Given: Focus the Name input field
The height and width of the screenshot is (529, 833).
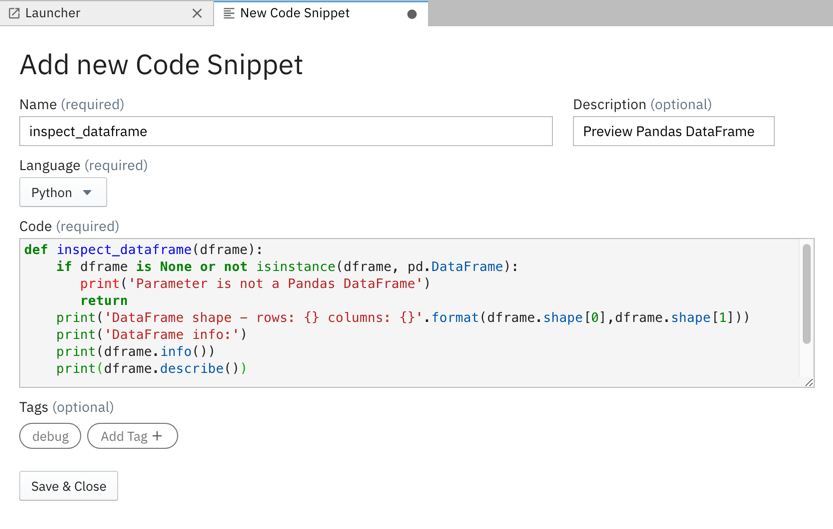Looking at the screenshot, I should (x=286, y=131).
